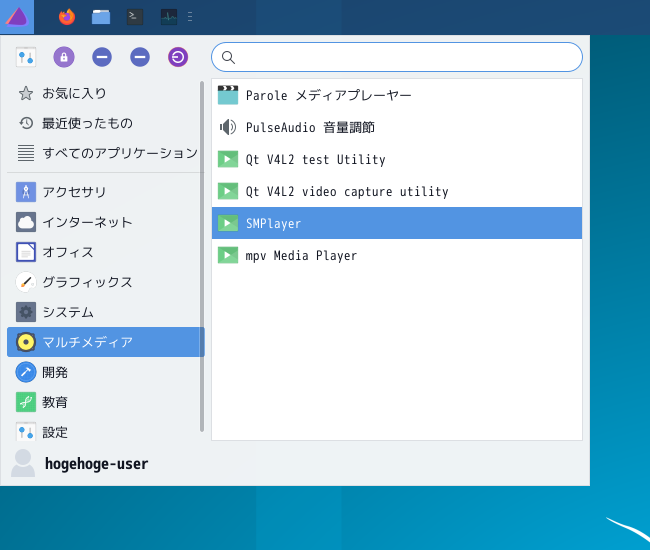Click the purple log out icon
This screenshot has width=650, height=550.
[x=178, y=57]
